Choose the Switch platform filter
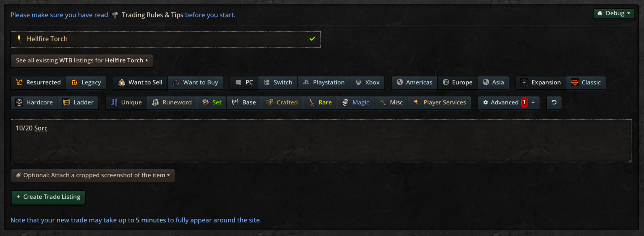Screen dimensions: 644x236 (278, 82)
